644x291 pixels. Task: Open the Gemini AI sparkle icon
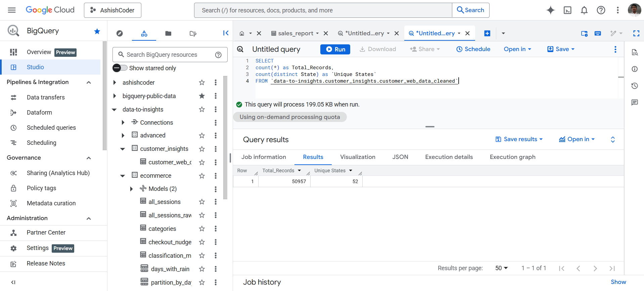550,10
